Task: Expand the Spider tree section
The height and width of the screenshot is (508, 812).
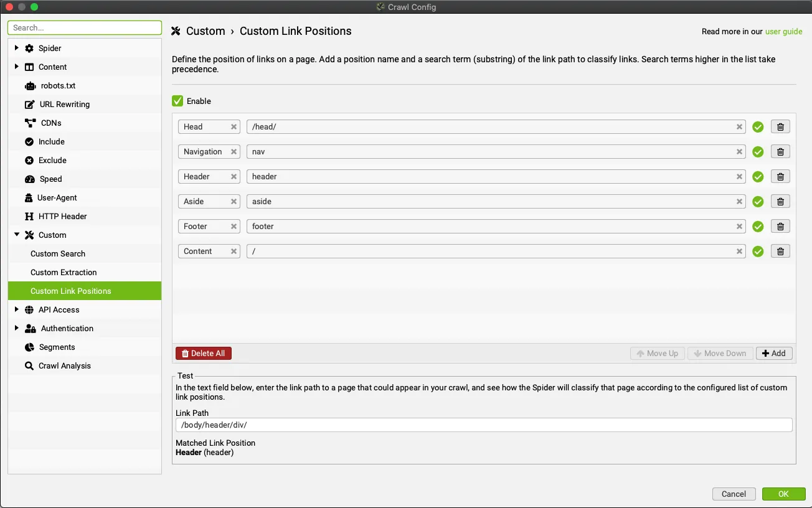Action: click(17, 48)
